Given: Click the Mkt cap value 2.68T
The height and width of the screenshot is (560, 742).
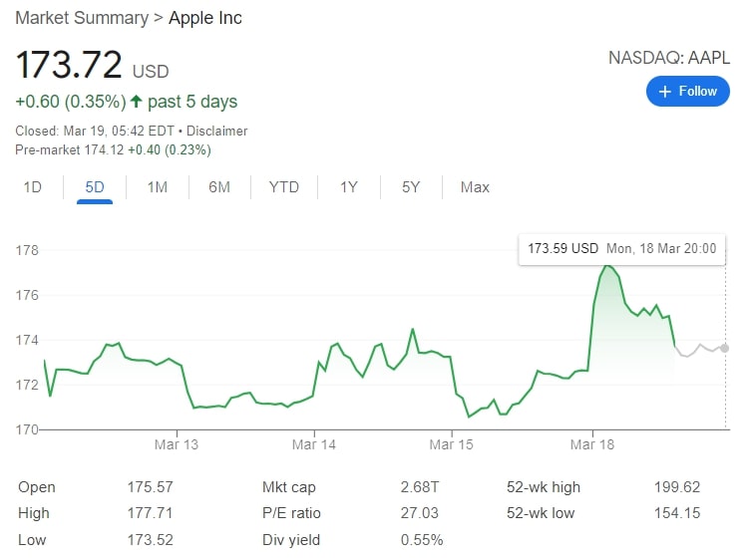Looking at the screenshot, I should (x=421, y=487).
